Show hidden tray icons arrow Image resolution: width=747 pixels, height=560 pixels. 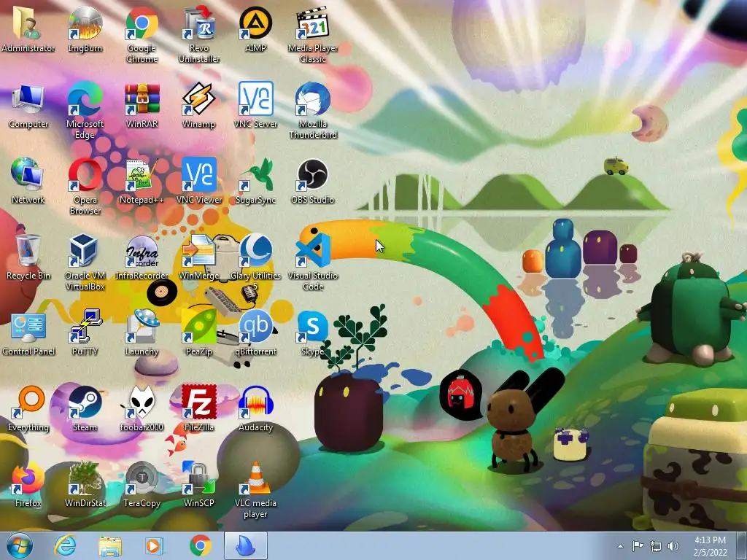tap(620, 546)
